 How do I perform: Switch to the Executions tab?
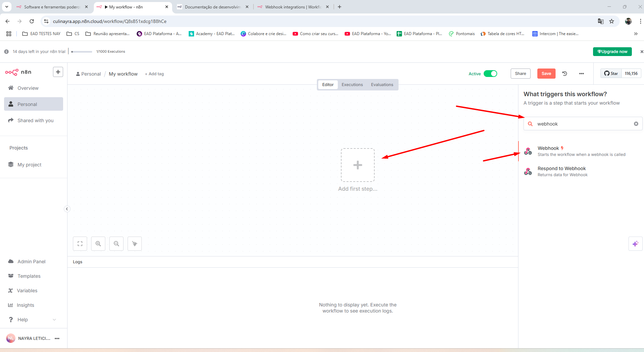(x=352, y=85)
